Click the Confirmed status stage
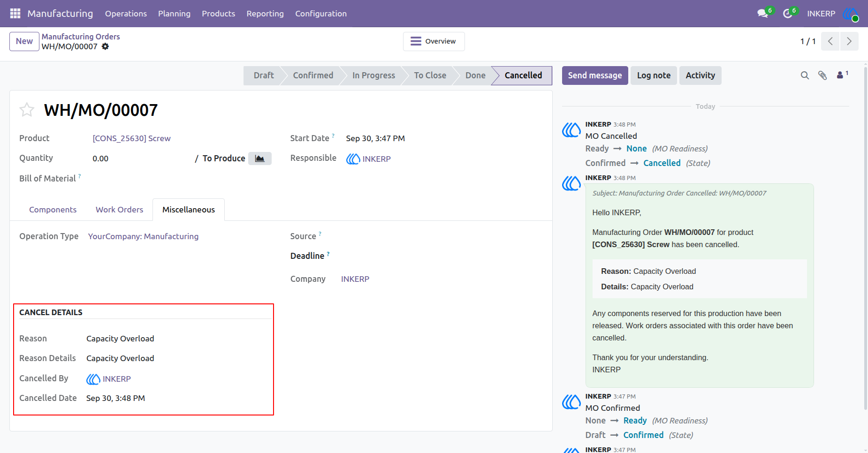This screenshot has width=868, height=453. (313, 75)
